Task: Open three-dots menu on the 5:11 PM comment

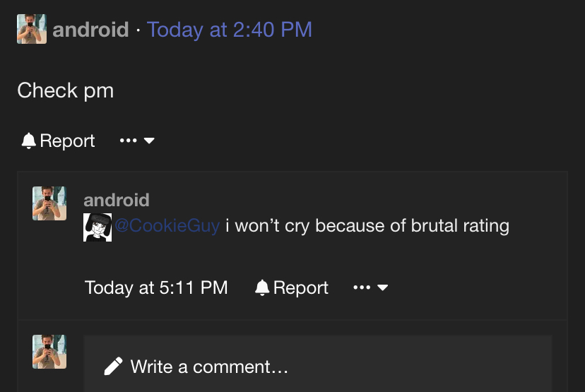Action: [x=362, y=287]
